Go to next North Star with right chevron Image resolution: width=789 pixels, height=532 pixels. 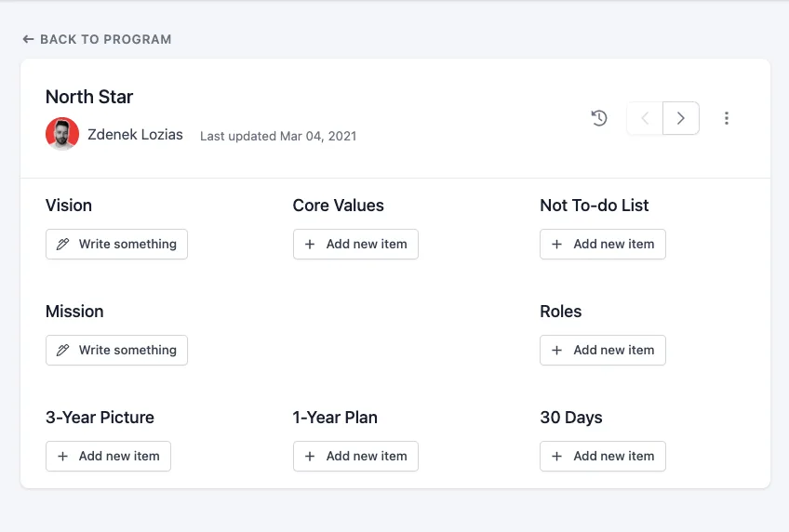681,118
